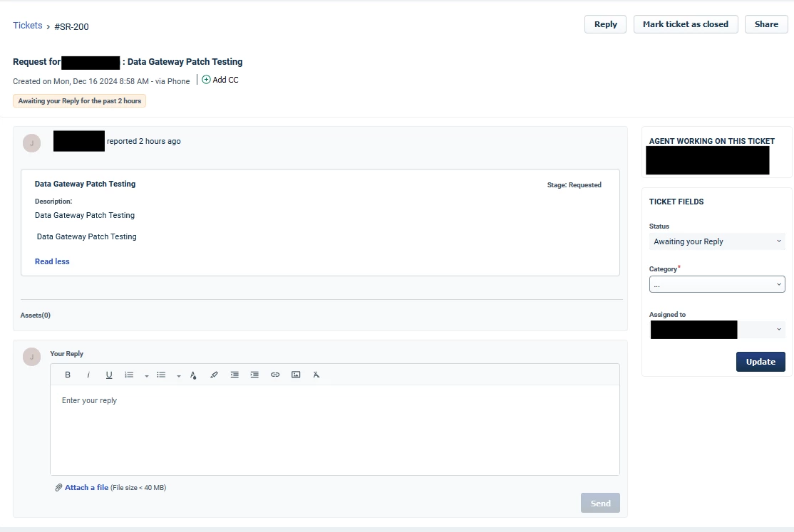Click Awaiting your Reply for the past 2 hours badge
The height and width of the screenshot is (532, 794).
click(x=80, y=100)
